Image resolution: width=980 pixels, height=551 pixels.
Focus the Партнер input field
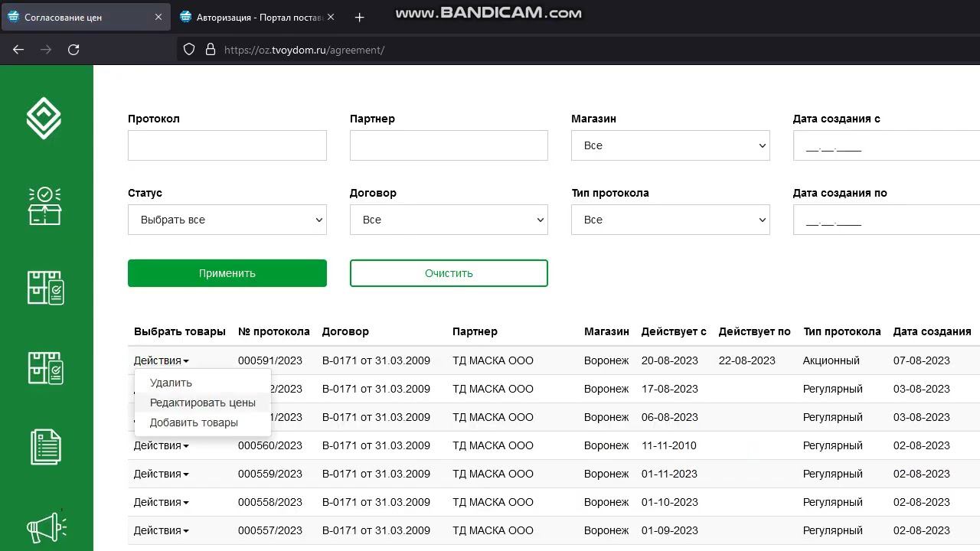click(x=449, y=145)
